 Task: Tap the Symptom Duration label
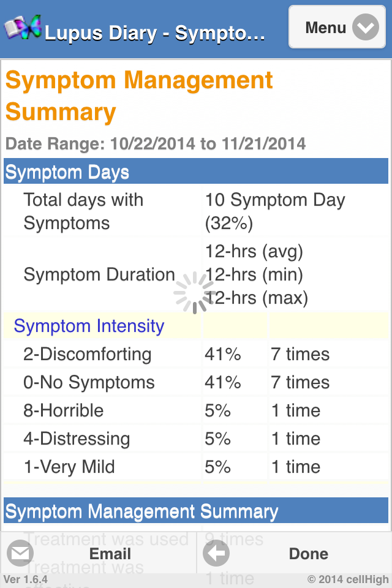99,274
